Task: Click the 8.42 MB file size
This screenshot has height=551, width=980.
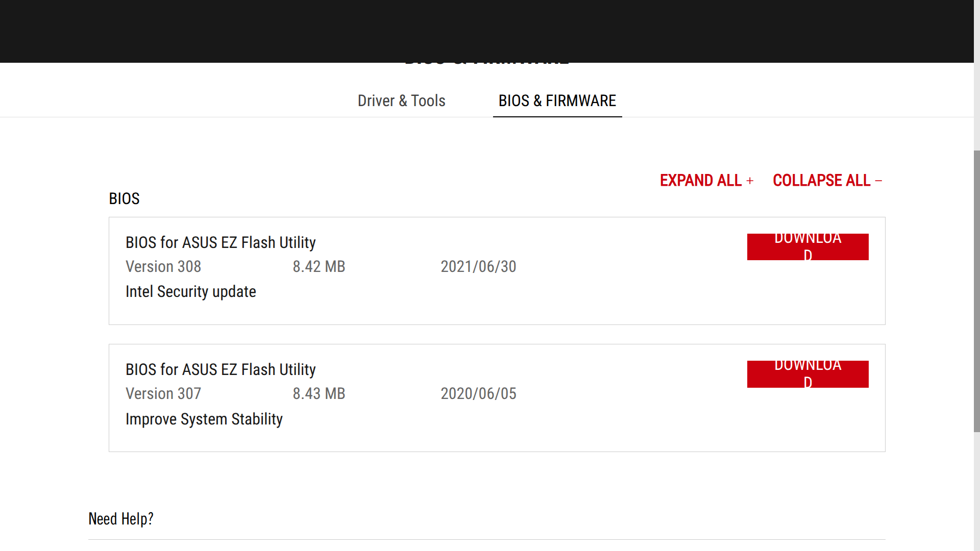Action: [319, 266]
